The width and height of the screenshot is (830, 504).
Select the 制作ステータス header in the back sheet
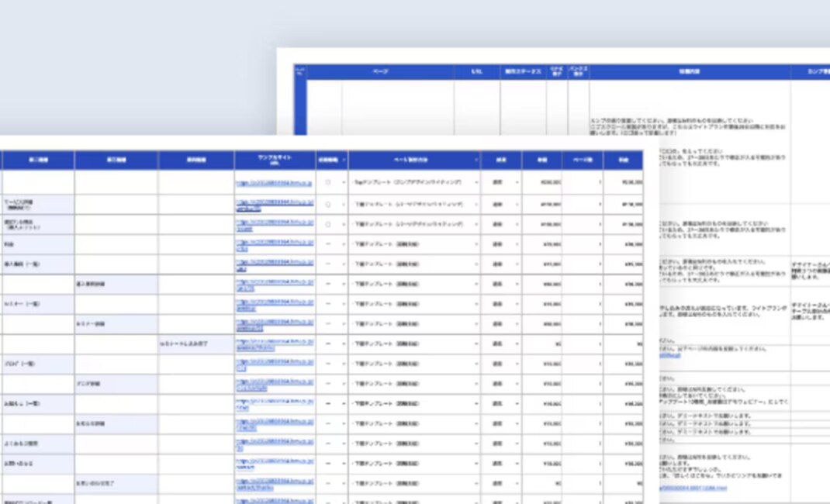(x=523, y=72)
